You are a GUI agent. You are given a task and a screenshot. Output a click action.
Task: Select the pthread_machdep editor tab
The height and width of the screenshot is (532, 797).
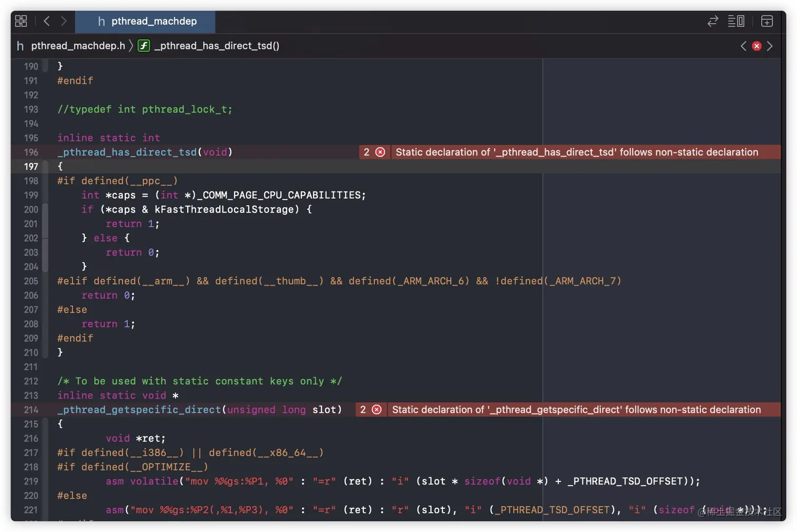[145, 22]
